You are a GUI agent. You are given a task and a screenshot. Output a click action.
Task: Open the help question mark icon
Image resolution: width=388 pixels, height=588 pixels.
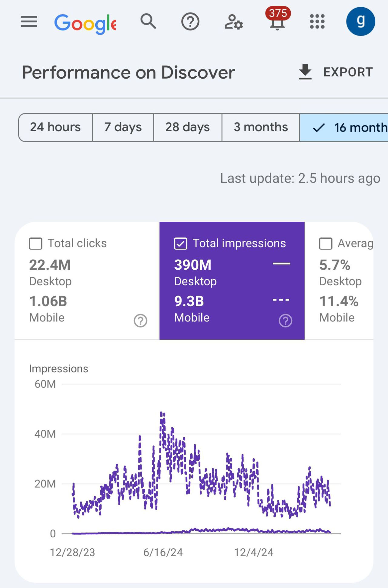[190, 22]
